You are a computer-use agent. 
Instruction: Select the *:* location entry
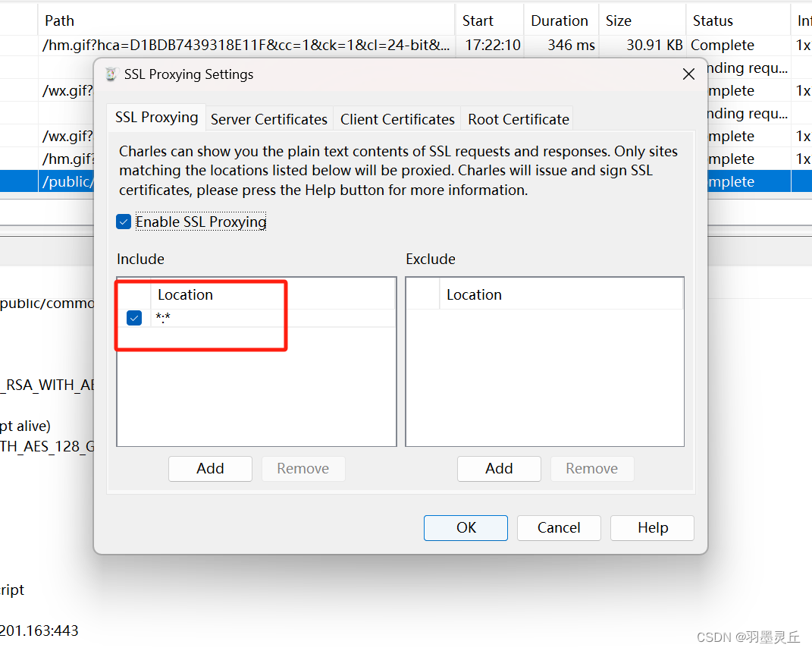click(x=274, y=318)
